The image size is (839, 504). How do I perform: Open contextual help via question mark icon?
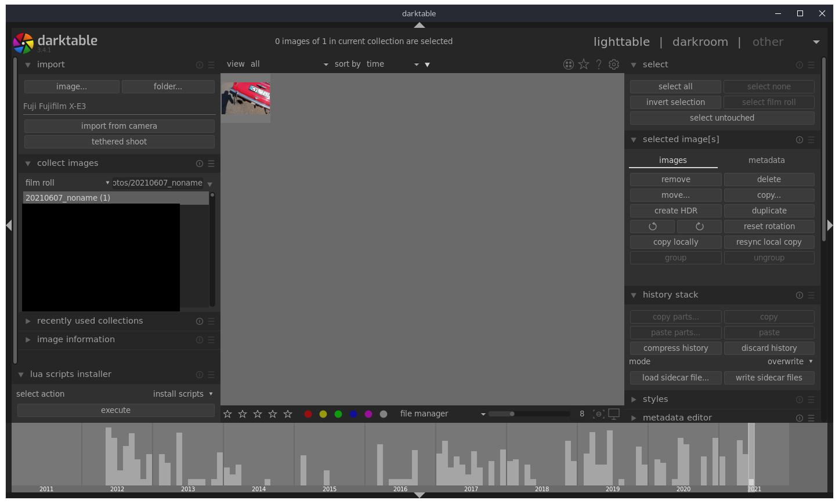pyautogui.click(x=598, y=64)
